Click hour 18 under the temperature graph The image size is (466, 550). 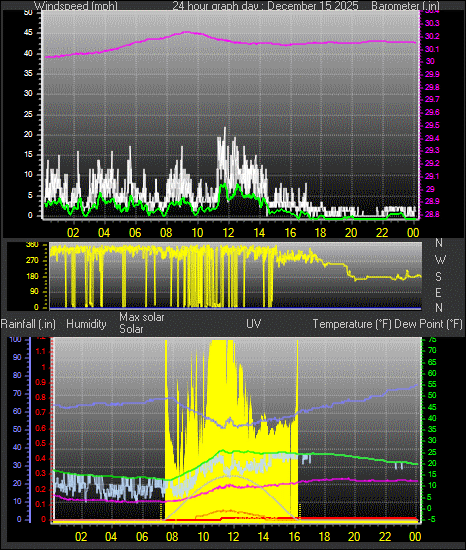point(324,537)
